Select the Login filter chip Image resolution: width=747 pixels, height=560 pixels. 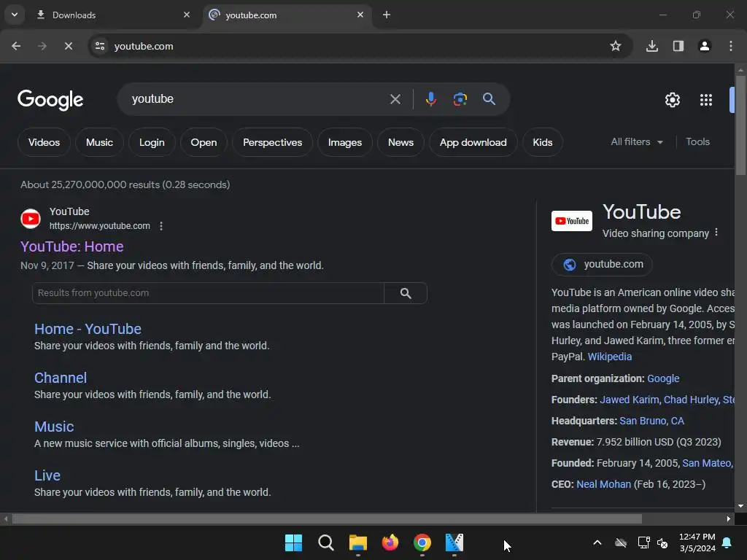(152, 142)
